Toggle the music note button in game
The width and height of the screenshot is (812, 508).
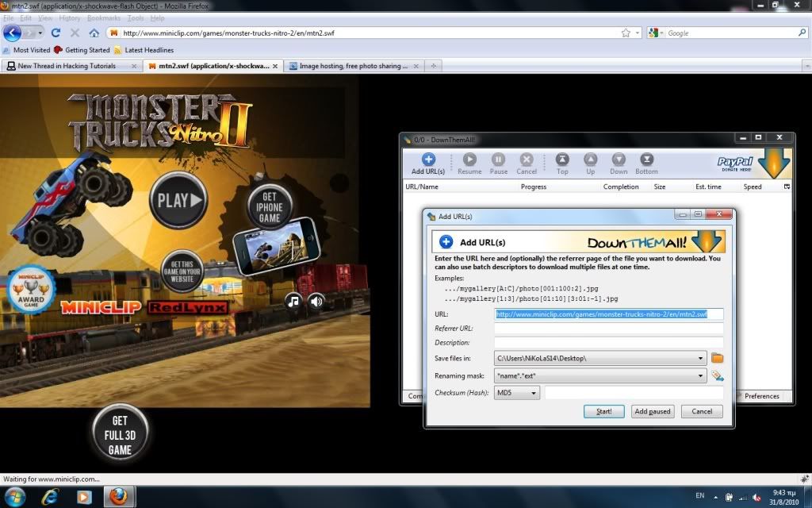click(x=293, y=301)
